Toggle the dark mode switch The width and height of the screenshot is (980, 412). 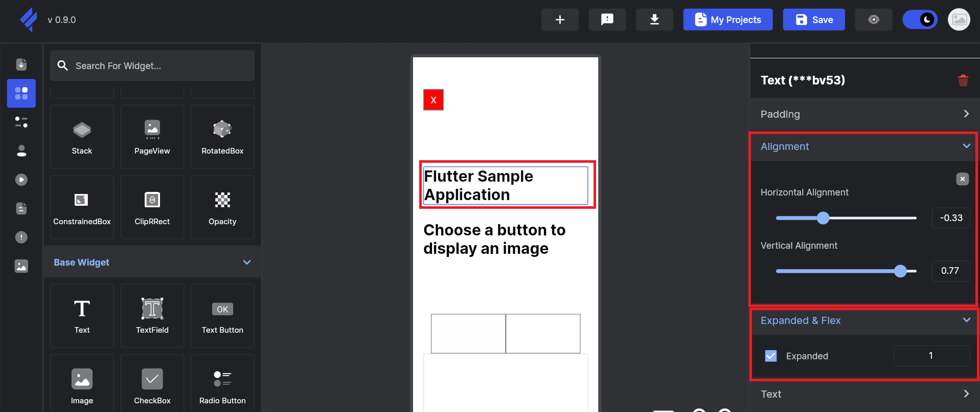[920, 20]
